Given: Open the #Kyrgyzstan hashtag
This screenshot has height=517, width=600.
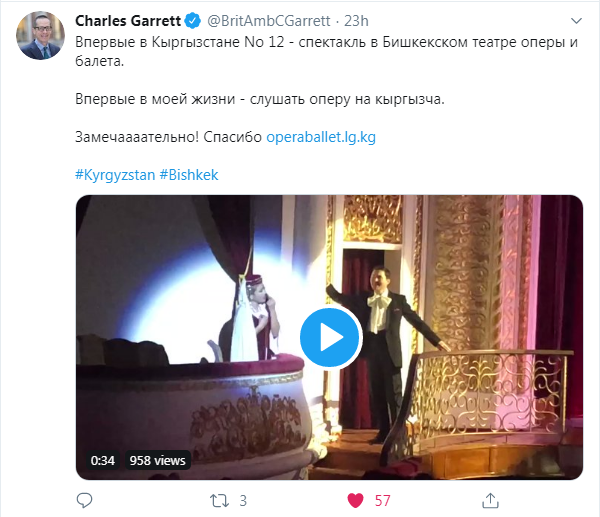Looking at the screenshot, I should pos(115,175).
